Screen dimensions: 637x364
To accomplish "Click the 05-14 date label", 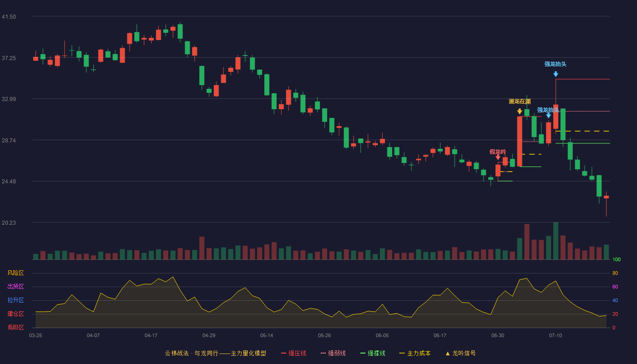I will pyautogui.click(x=267, y=335).
